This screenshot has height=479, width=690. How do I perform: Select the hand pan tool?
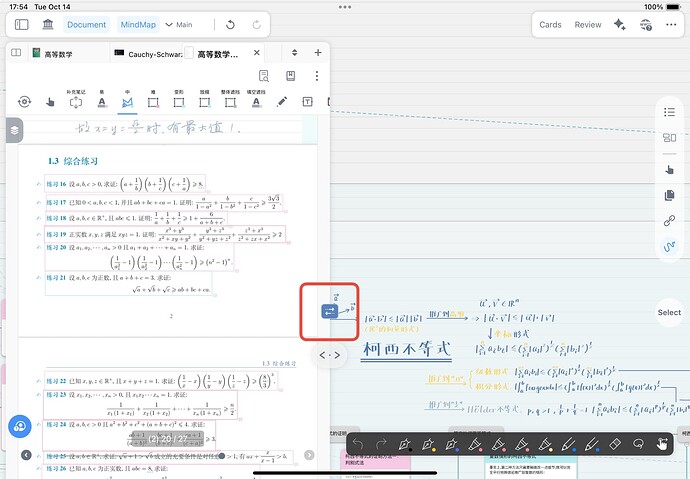tap(50, 101)
